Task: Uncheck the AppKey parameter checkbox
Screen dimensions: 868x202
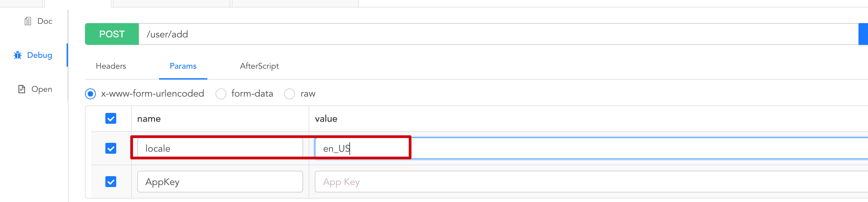Action: coord(111,182)
